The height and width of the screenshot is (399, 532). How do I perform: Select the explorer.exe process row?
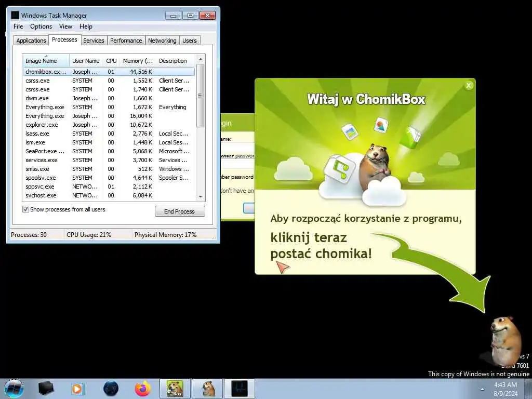[109, 125]
